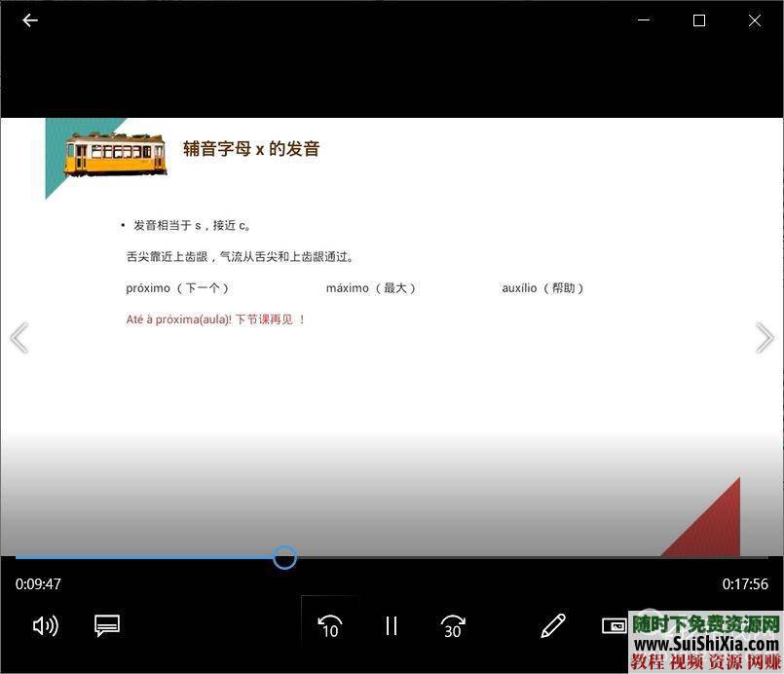Screen dimensions: 784x674
Task: Minimize the player window
Action: point(643,19)
